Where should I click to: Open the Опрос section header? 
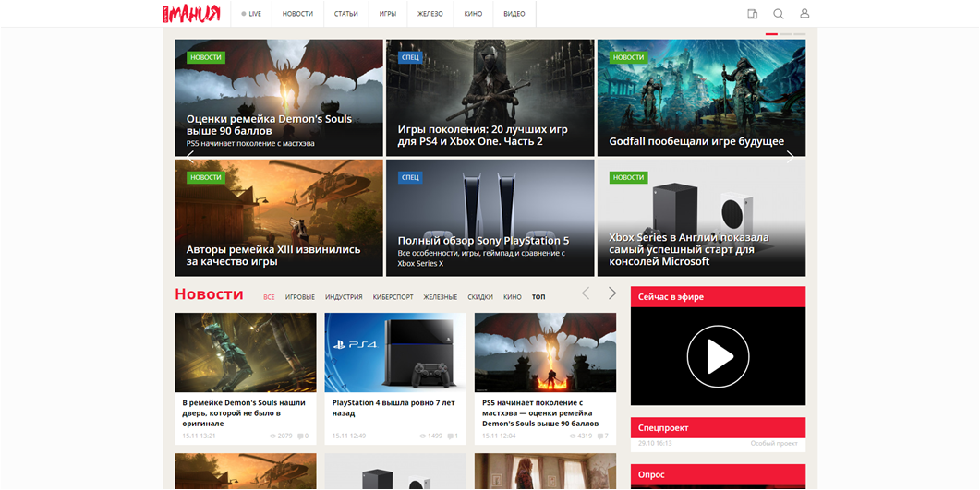(718, 475)
